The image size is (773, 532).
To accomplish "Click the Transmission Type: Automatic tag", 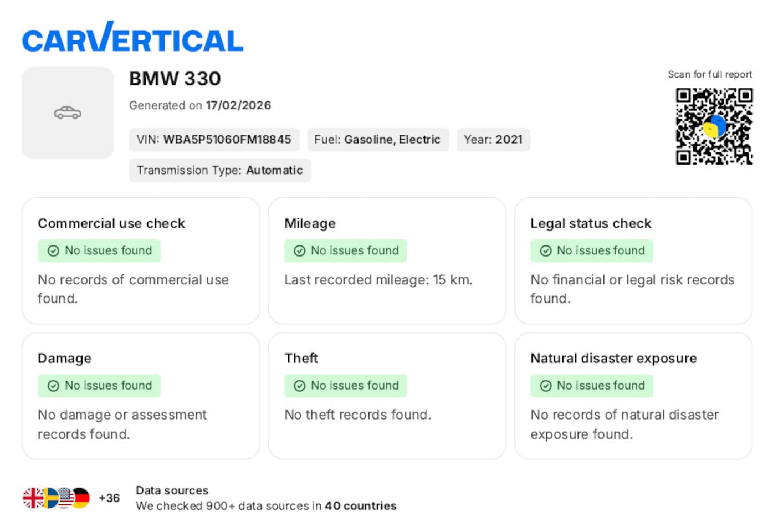I will (220, 170).
